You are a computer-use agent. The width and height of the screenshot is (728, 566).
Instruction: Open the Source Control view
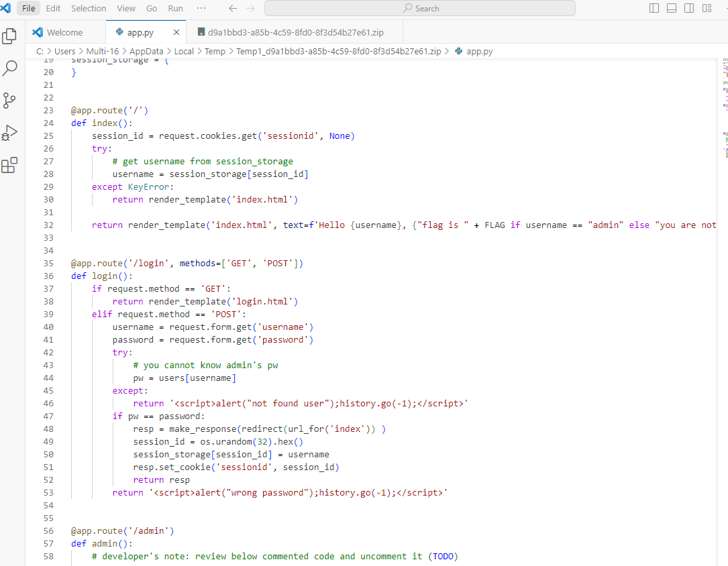coord(9,100)
